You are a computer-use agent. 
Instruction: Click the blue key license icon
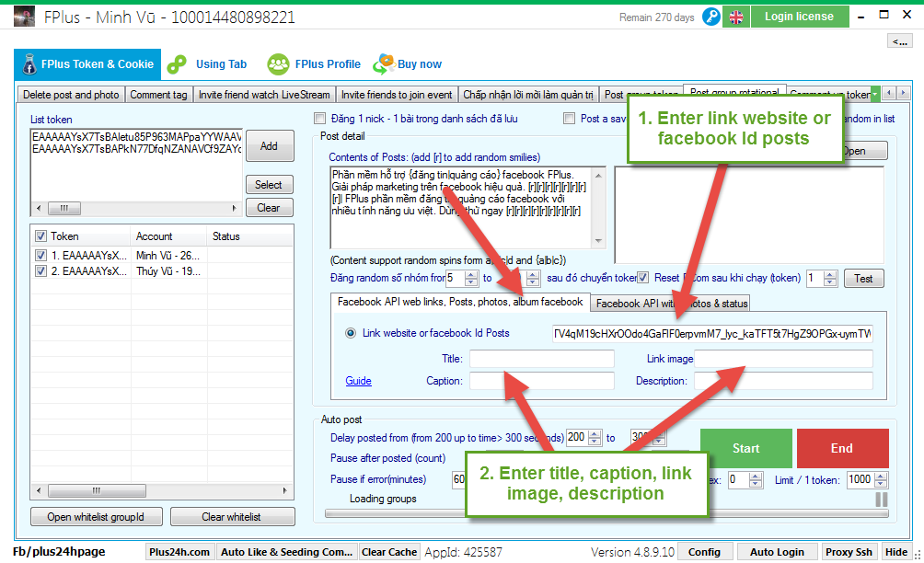coord(711,17)
